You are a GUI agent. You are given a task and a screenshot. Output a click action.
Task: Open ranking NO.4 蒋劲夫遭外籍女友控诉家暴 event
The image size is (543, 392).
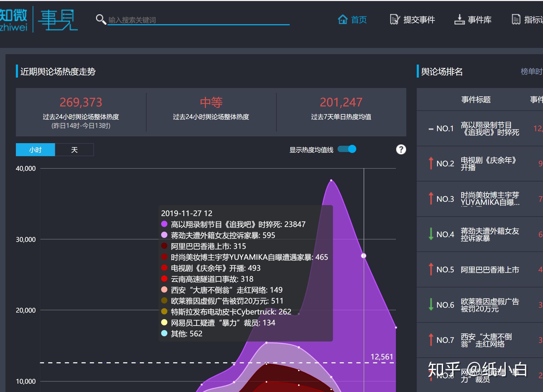click(490, 234)
